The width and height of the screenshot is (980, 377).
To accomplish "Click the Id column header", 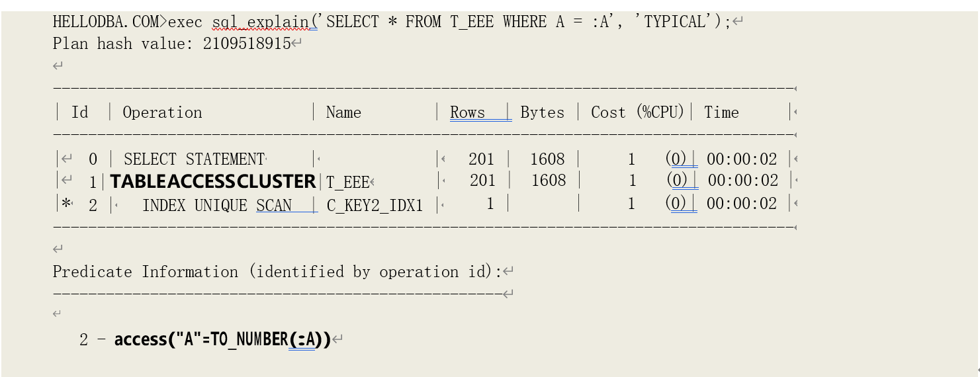I will click(x=79, y=112).
